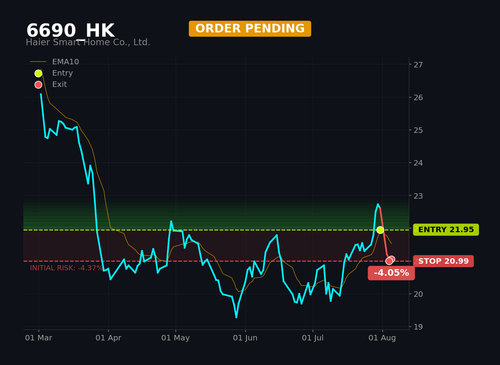Click the 24 price axis tick
The image size is (500, 365).
418,163
